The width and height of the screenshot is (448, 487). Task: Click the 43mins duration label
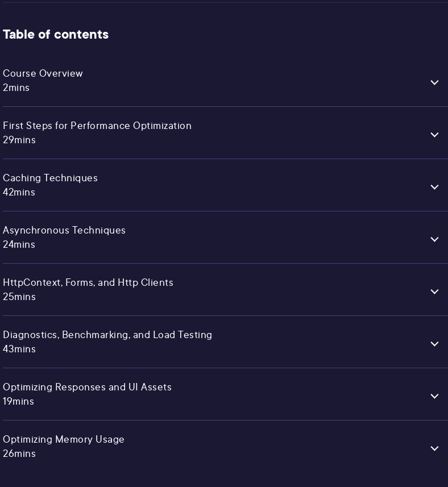[19, 349]
